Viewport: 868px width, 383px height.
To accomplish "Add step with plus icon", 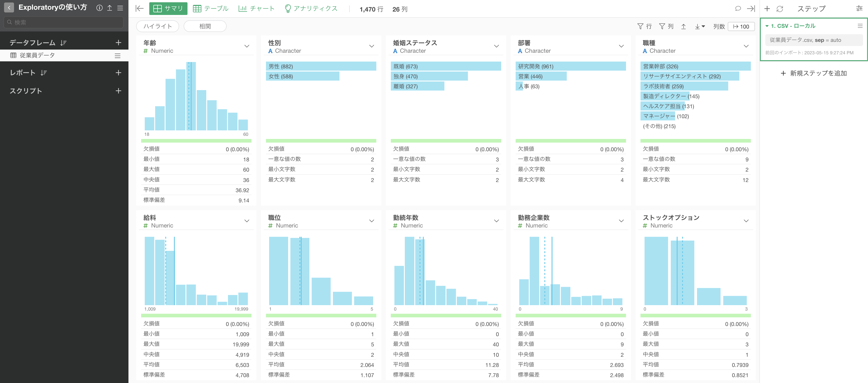I will tap(767, 9).
